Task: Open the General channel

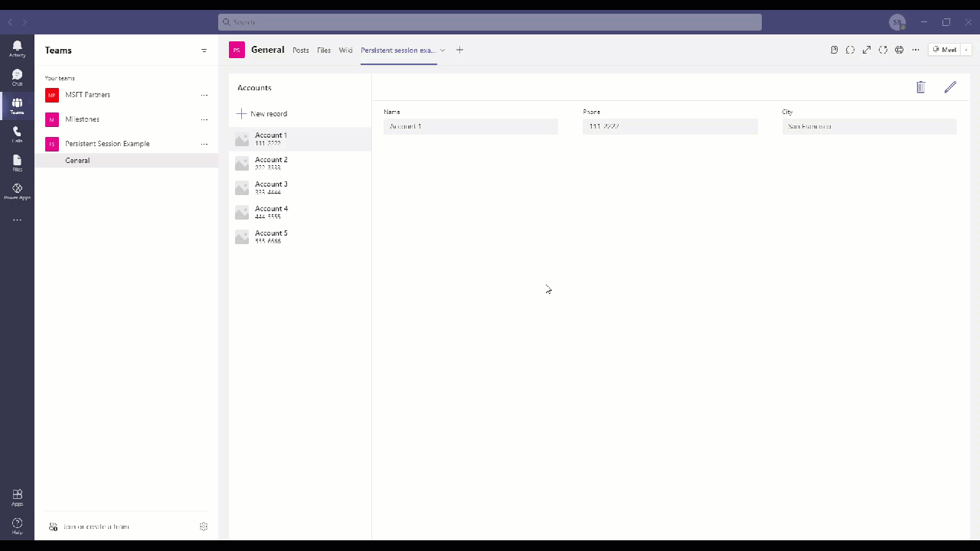Action: pos(126,161)
